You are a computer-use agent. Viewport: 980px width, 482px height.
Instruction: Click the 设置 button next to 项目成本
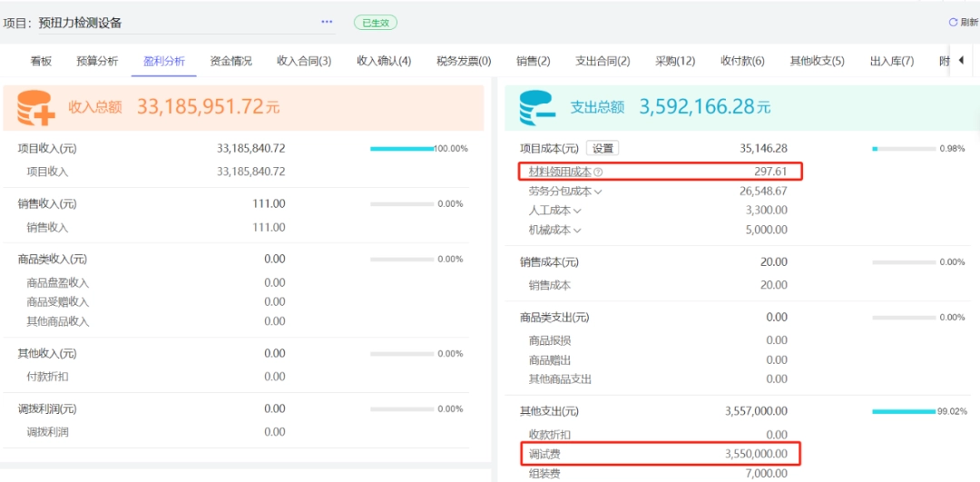603,148
